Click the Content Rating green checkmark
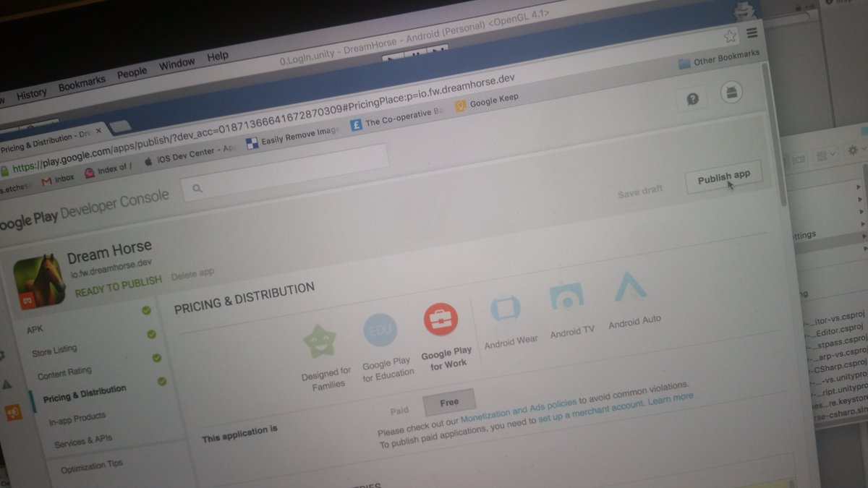This screenshot has height=488, width=868. click(157, 357)
